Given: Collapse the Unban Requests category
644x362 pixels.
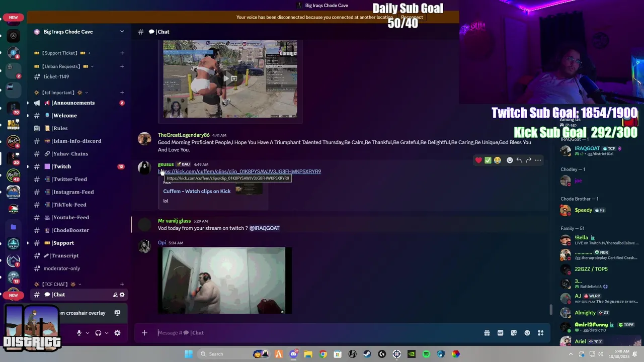Looking at the screenshot, I should coord(64,66).
